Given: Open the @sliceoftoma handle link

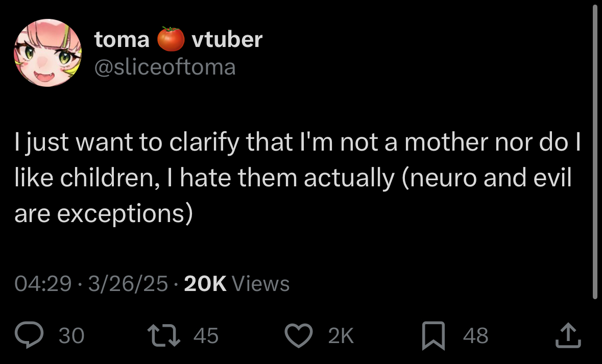Looking at the screenshot, I should point(165,66).
